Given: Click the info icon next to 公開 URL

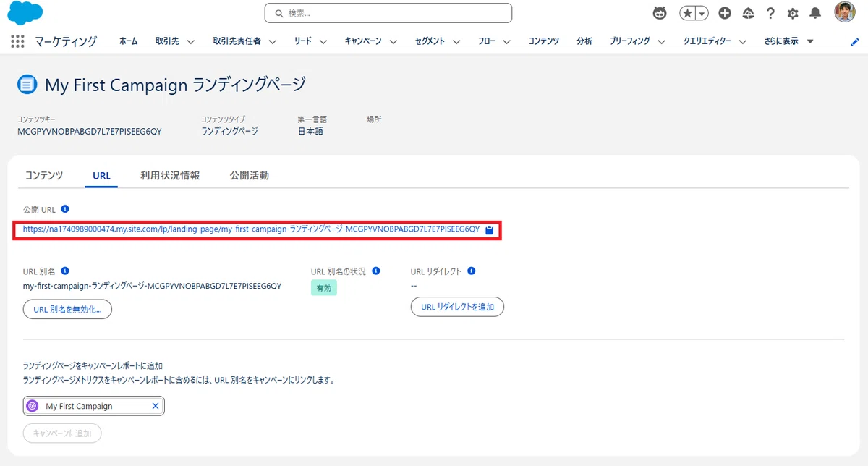Looking at the screenshot, I should pyautogui.click(x=65, y=209).
